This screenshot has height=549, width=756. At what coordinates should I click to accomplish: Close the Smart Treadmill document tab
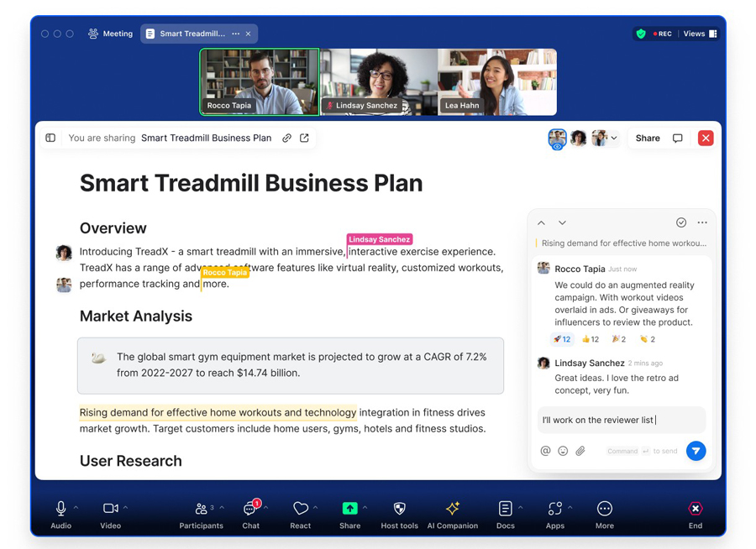pos(249,34)
